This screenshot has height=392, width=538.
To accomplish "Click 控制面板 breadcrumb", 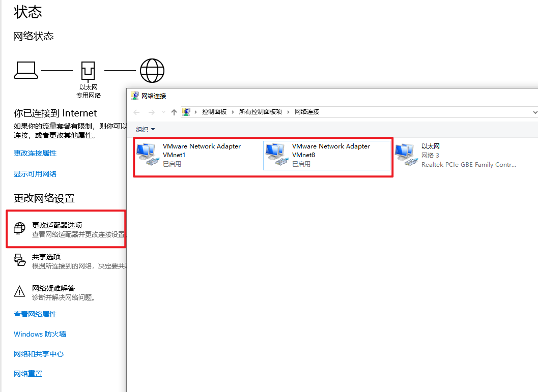I will click(x=214, y=112).
